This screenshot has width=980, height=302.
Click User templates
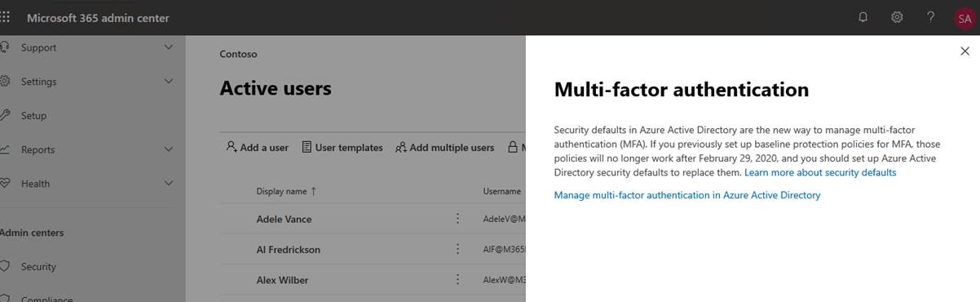pos(342,148)
